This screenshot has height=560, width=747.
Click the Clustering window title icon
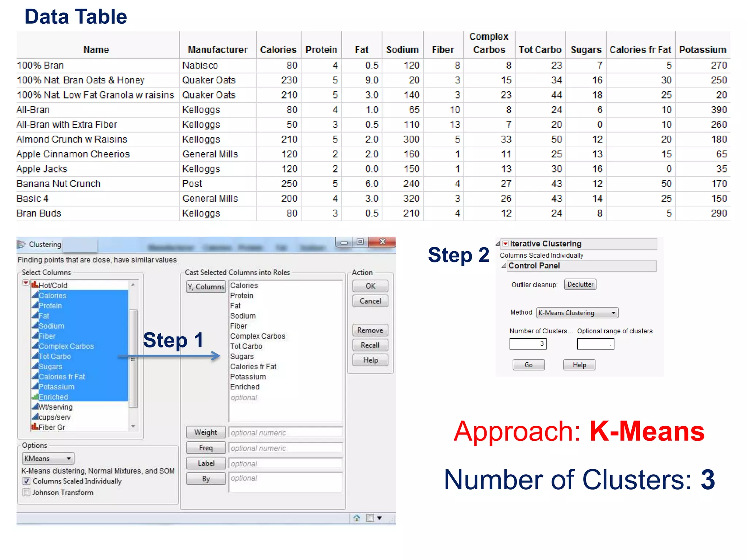22,244
